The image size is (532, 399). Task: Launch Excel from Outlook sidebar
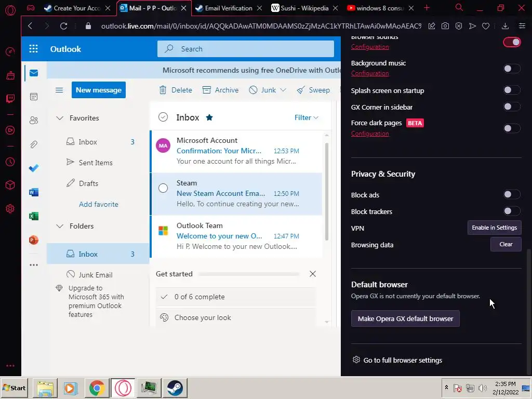(34, 216)
